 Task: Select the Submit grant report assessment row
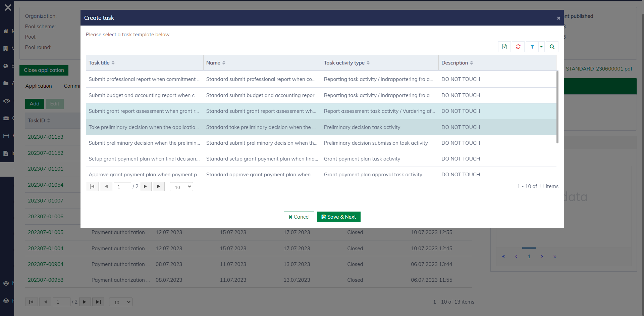[x=144, y=111]
